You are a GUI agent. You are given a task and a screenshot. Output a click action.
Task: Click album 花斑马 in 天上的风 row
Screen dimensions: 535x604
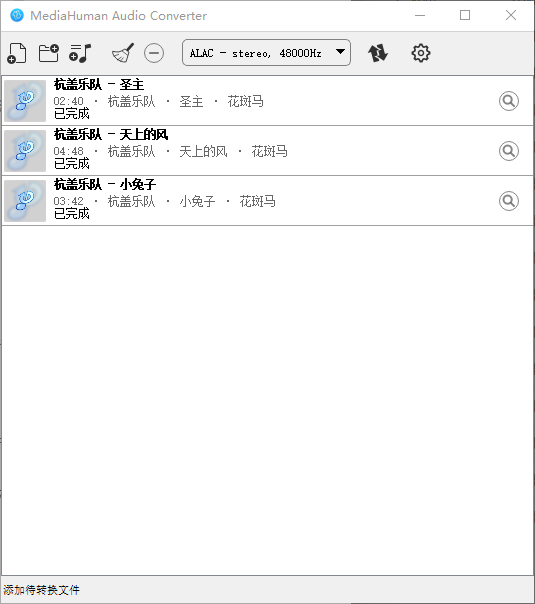click(270, 151)
